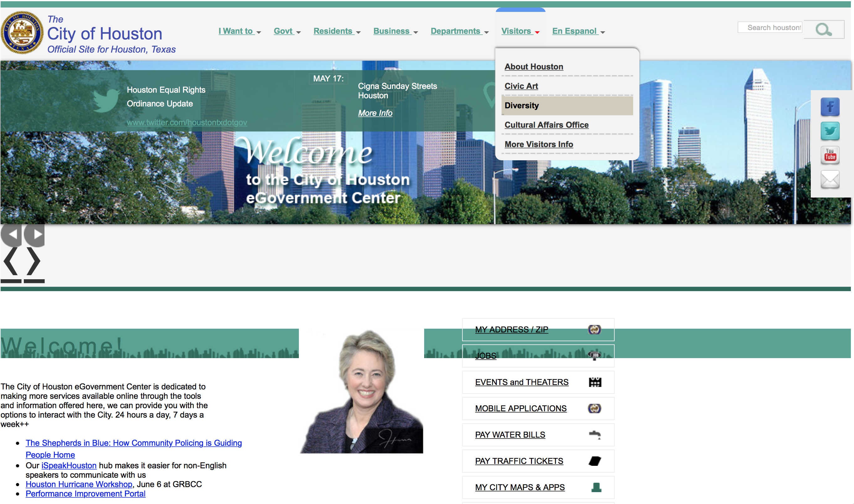Click the YouTube sidebar icon

tap(830, 155)
